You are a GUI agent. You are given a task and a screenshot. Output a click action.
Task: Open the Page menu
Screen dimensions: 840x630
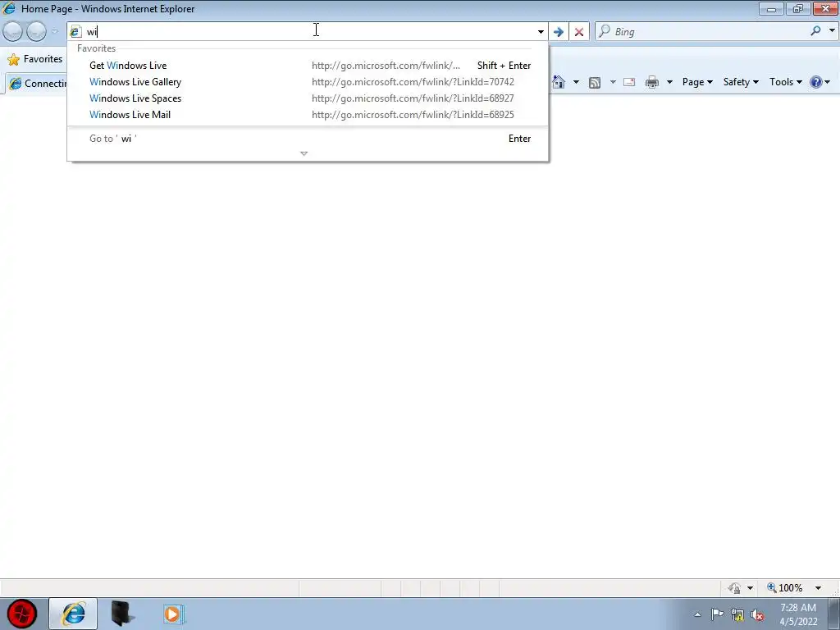[697, 82]
